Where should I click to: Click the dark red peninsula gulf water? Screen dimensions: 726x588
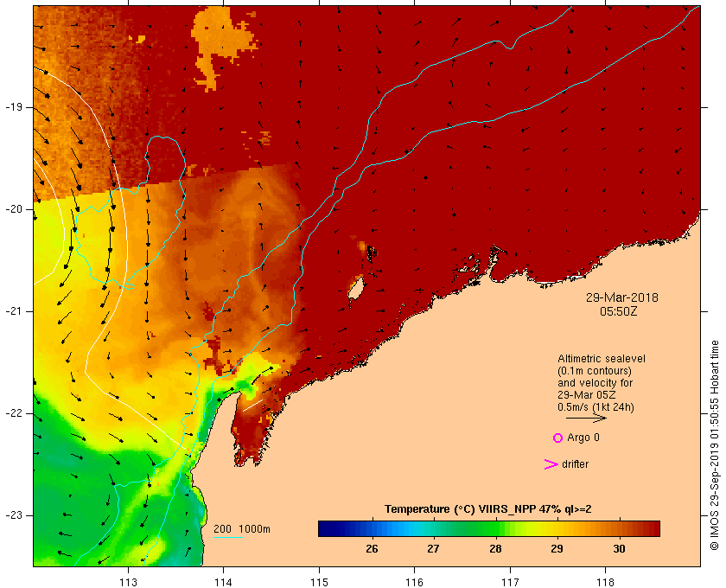pos(250,431)
